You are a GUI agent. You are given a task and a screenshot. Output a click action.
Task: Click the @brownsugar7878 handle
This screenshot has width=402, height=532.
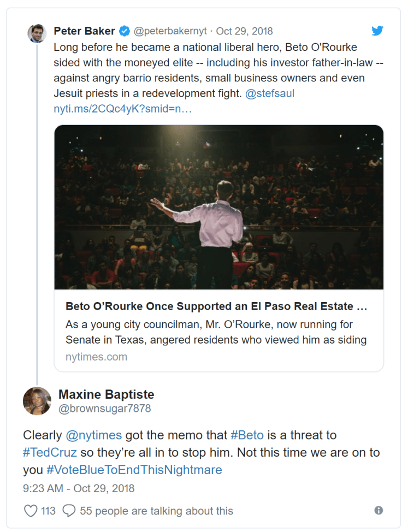click(104, 409)
